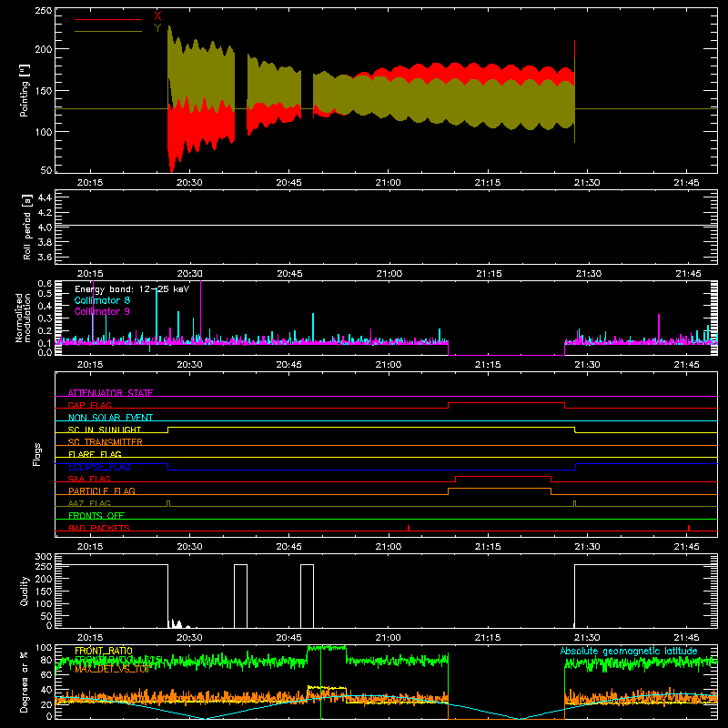The image size is (728, 728).
Task: Click the AAZ_FLAG pulse near 21:28
Action: 575,503
